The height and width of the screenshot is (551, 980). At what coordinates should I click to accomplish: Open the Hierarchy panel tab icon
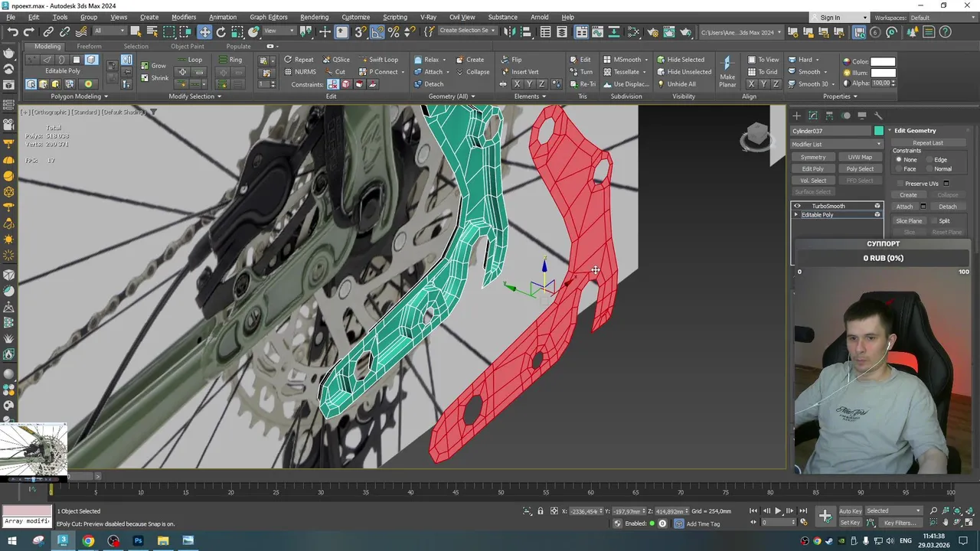coord(829,116)
